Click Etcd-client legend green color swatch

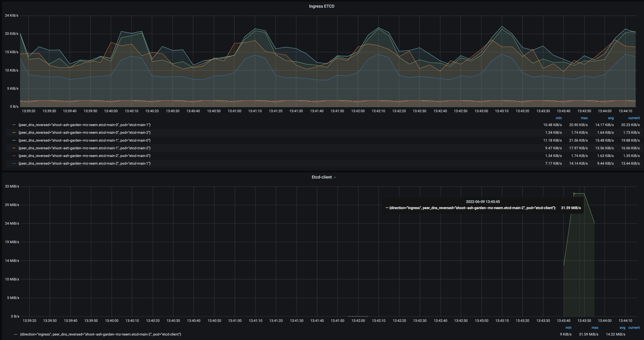click(16, 334)
